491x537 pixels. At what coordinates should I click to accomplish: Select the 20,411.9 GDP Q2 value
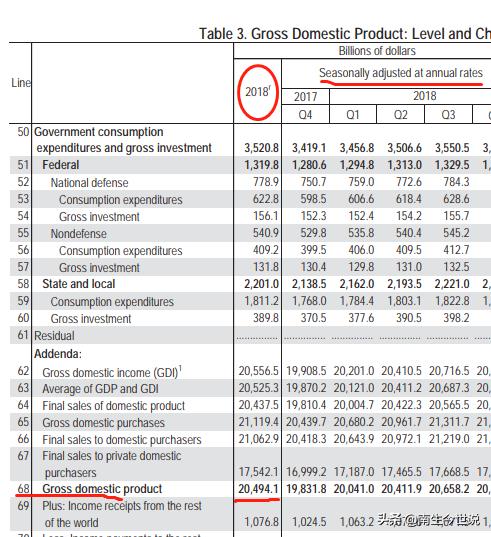[401, 489]
